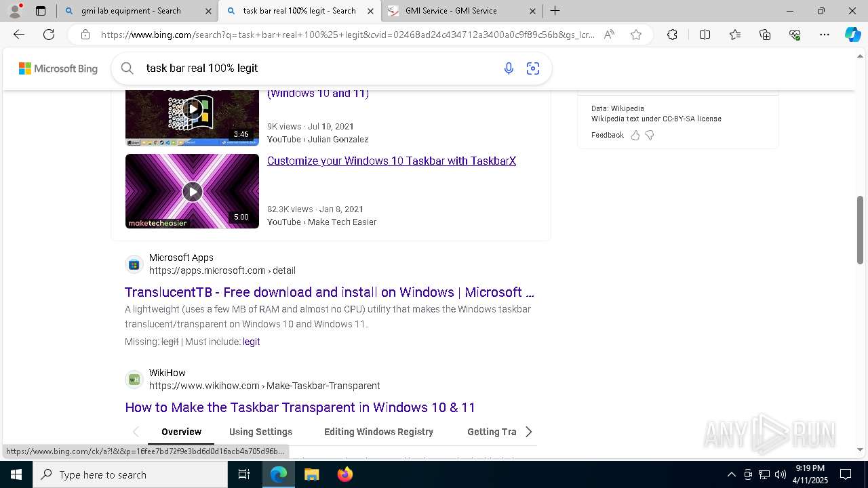Start voice search with microphone icon
Screen dimensions: 868x488
pyautogui.click(x=509, y=68)
